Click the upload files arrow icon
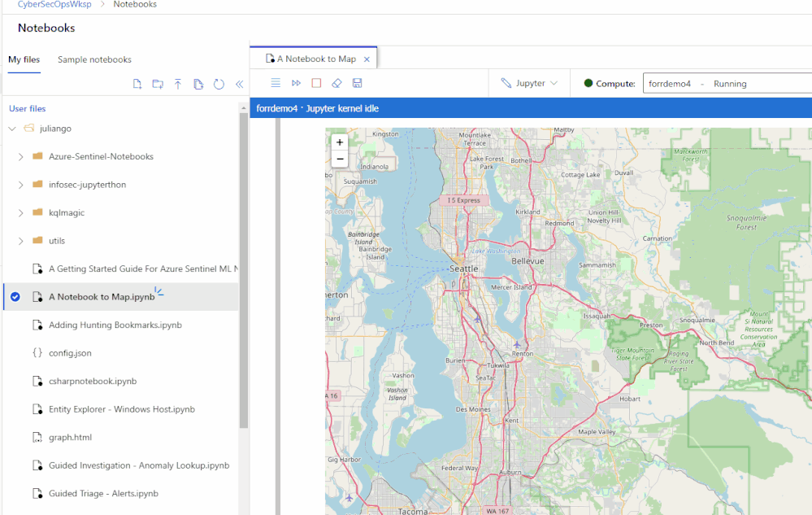The image size is (812, 515). [x=178, y=84]
